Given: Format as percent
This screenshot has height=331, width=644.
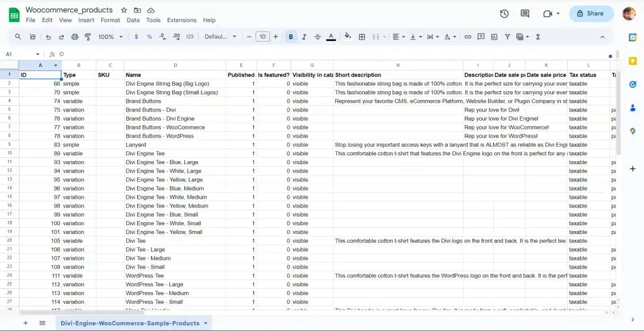Looking at the screenshot, I should click(150, 37).
